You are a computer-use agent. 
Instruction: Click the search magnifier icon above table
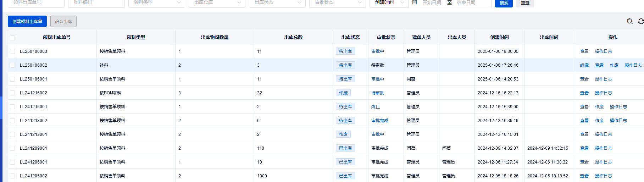pyautogui.click(x=629, y=21)
